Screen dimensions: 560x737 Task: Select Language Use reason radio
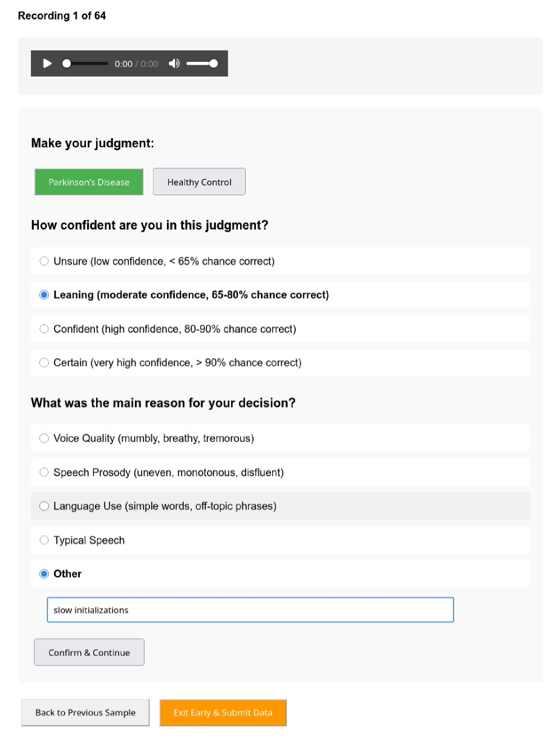tap(44, 506)
